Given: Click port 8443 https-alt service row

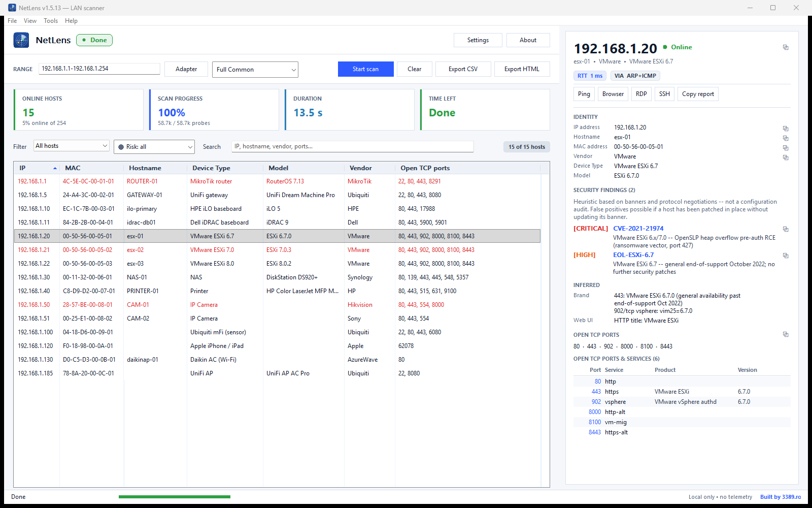Looking at the screenshot, I should 682,432.
